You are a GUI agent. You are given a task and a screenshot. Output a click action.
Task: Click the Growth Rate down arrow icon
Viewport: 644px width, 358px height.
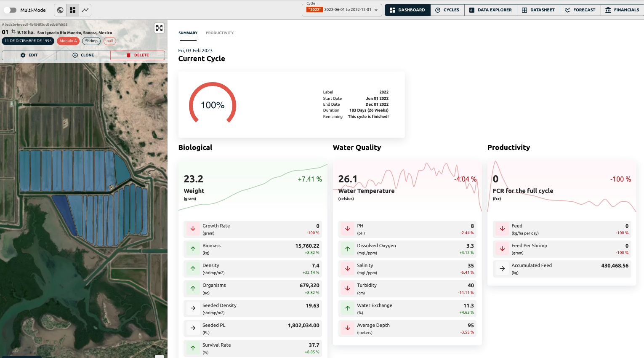click(193, 229)
